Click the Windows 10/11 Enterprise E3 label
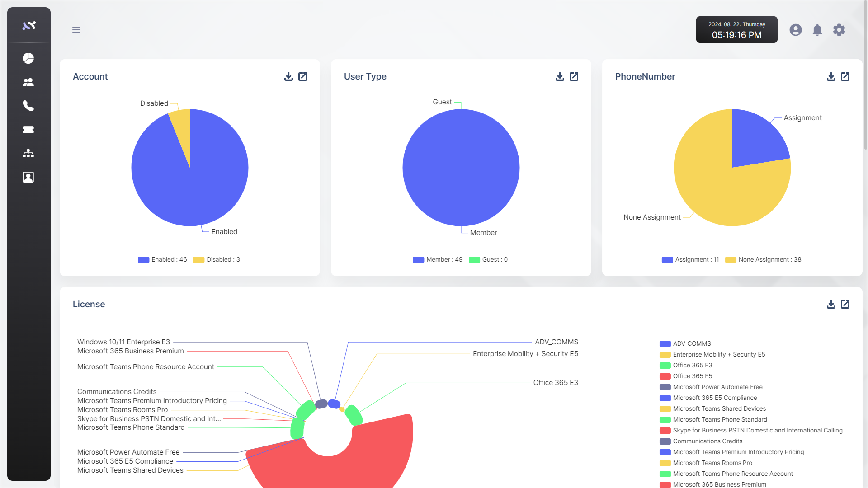868x488 pixels. pos(123,342)
